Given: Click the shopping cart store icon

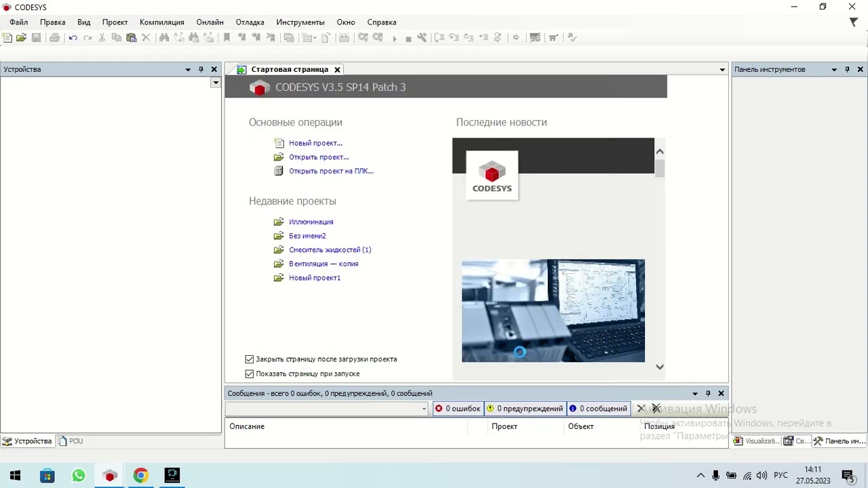Looking at the screenshot, I should tap(553, 38).
